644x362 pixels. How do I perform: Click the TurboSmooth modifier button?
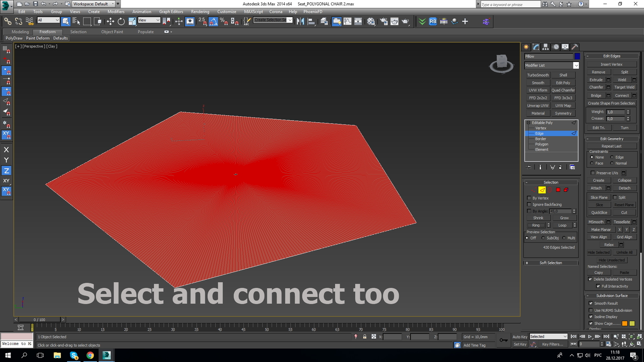pyautogui.click(x=538, y=75)
